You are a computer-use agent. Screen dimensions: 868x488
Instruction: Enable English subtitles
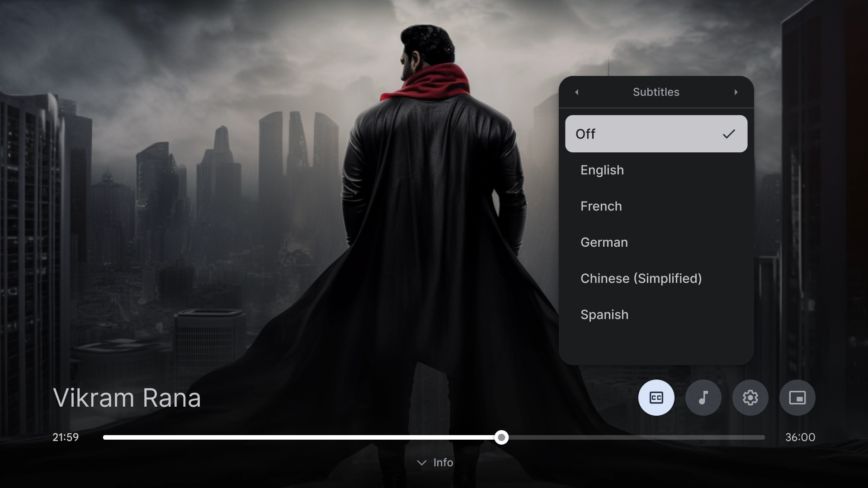(602, 170)
